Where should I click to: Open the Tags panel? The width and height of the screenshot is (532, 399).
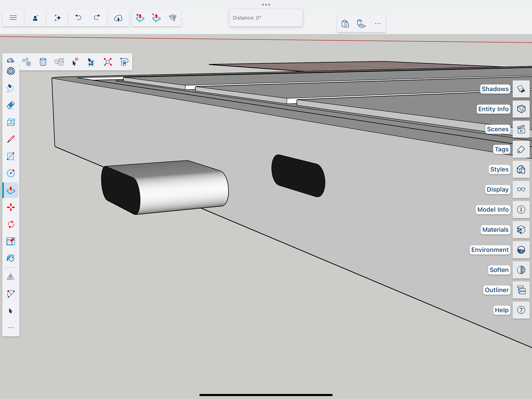pos(521,149)
